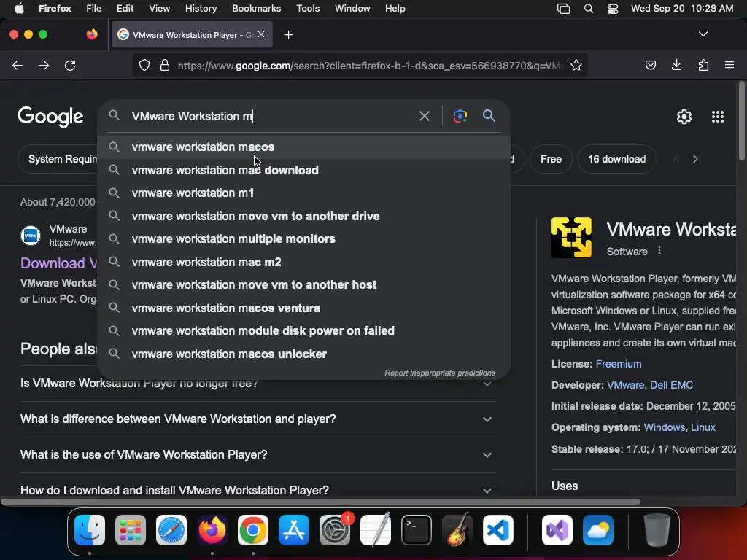Open the Dell EMC developer link
Image resolution: width=747 pixels, height=560 pixels.
click(671, 385)
